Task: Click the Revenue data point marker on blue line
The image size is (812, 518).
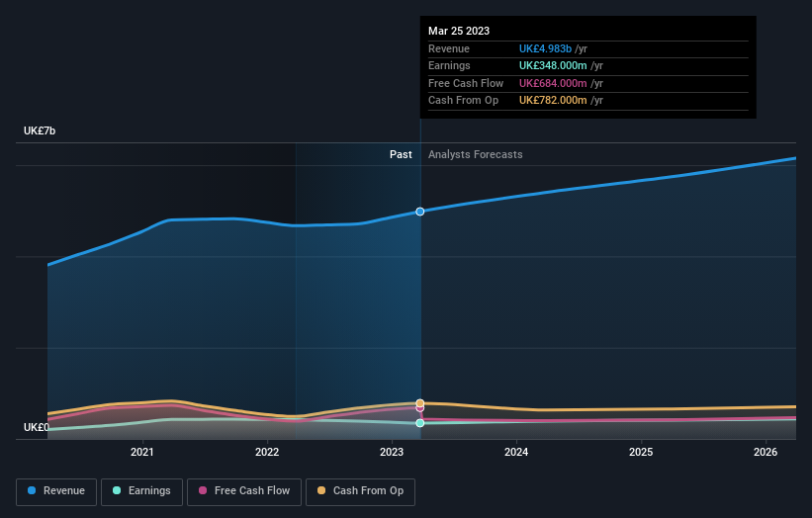Action: (x=420, y=212)
